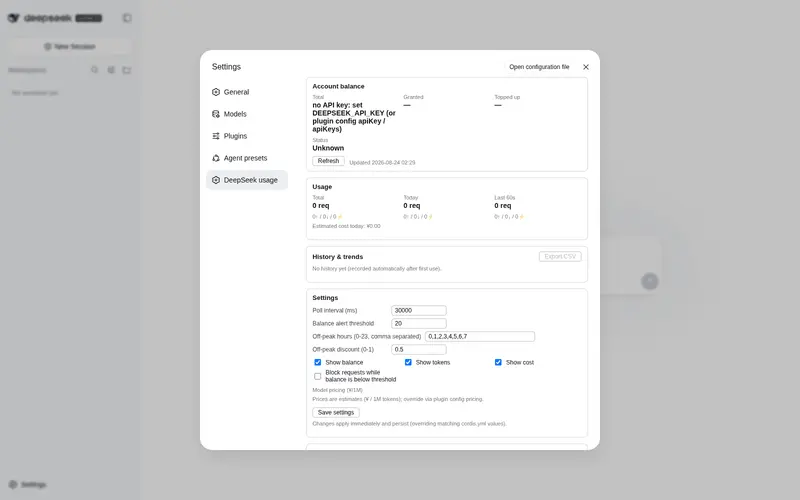Click the Last 60s '0 req' value
Viewport: 800px width, 500px height.
tap(503, 206)
